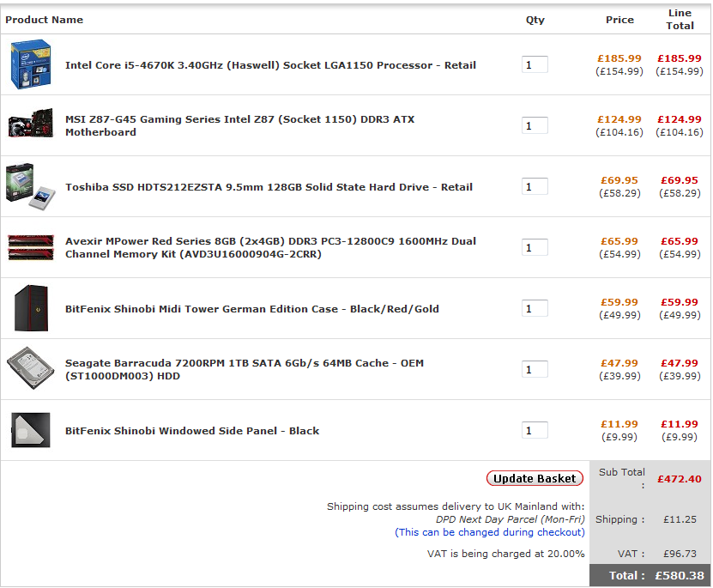713x588 pixels.
Task: Select quantity input for BitFenix Shinobi case
Action: click(535, 309)
